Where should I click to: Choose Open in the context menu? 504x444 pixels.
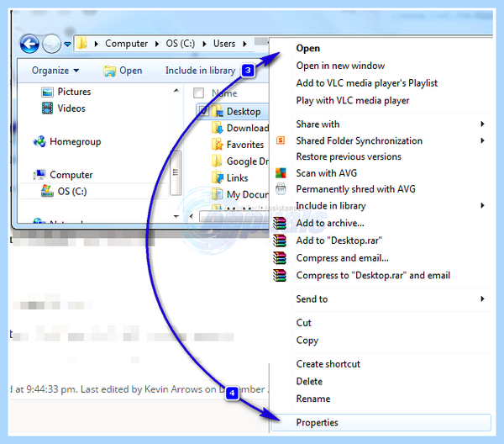click(308, 48)
